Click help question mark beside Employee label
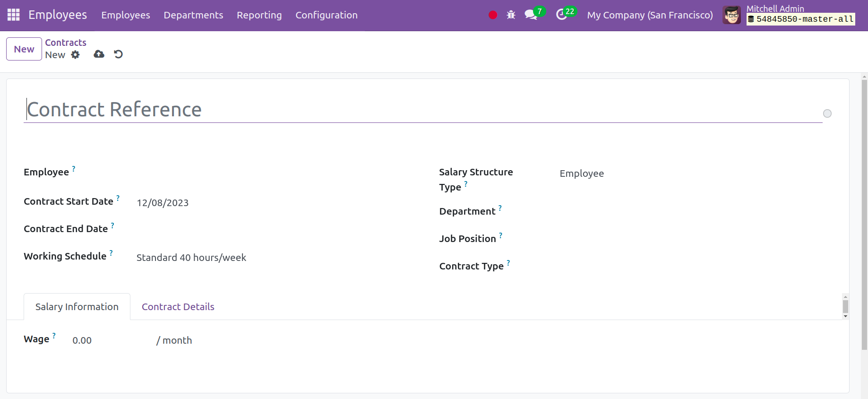Viewport: 868px width, 399px height. [x=74, y=168]
